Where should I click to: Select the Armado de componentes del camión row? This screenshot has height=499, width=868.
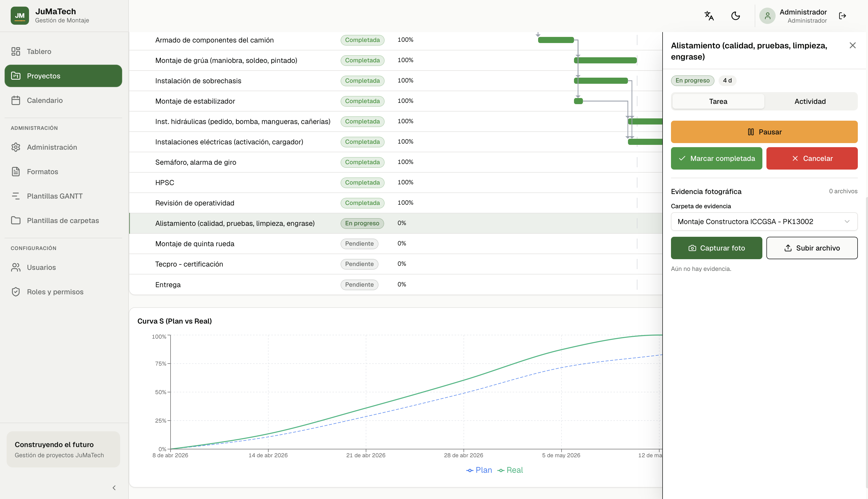coord(396,40)
